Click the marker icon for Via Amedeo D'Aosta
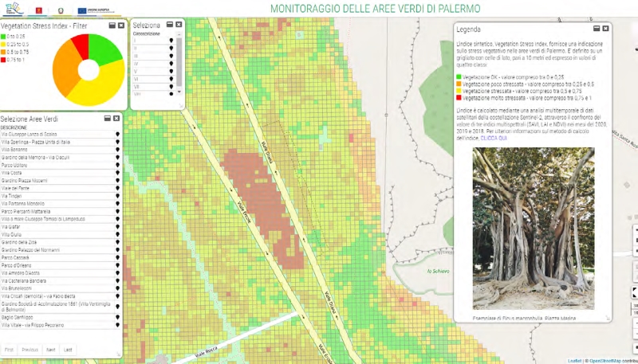638x364 pixels. click(x=117, y=273)
